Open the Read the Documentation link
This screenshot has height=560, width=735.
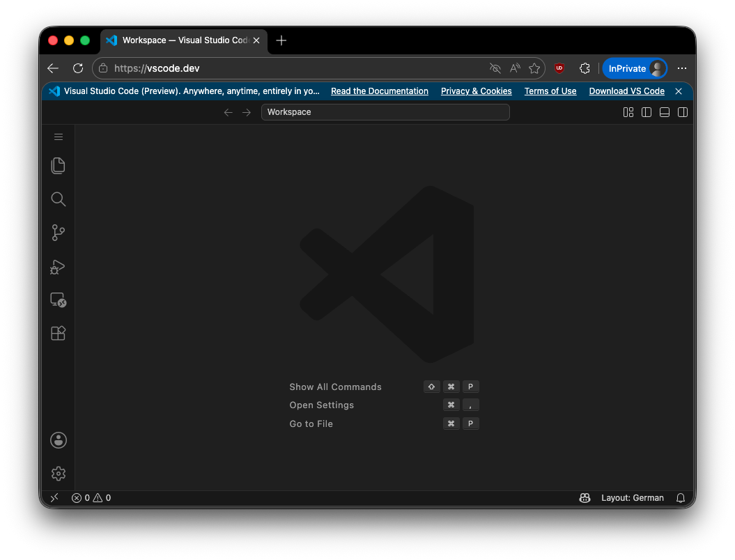(x=380, y=91)
